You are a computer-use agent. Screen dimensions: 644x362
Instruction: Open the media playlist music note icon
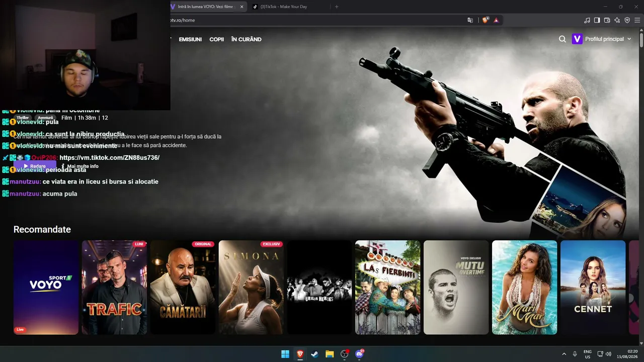tap(587, 20)
